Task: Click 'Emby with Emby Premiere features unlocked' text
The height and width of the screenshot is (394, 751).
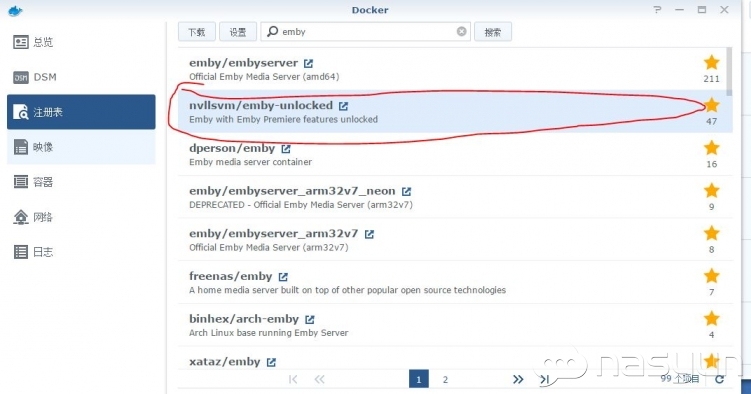Action: 283,119
